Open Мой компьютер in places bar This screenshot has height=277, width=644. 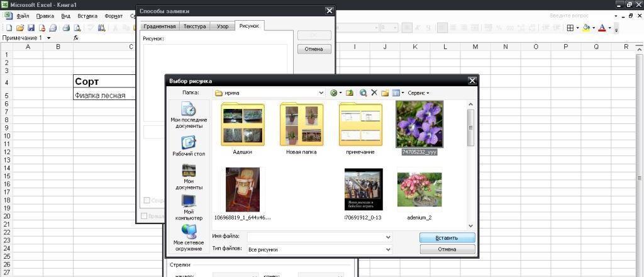click(189, 207)
